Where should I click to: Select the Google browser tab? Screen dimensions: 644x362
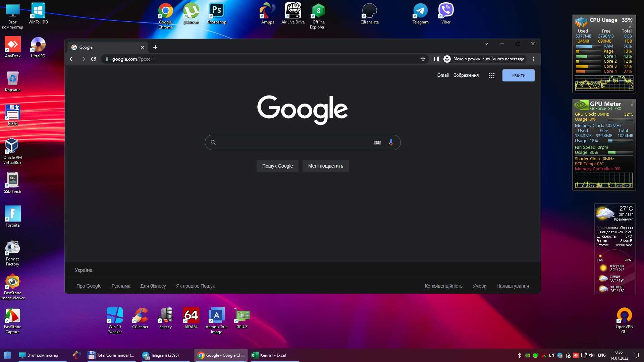107,47
